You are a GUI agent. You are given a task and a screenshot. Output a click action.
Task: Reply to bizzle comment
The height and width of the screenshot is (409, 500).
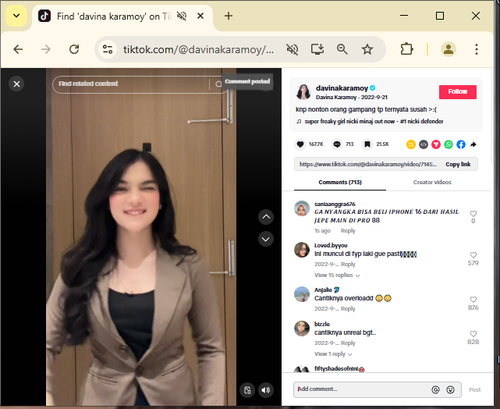(x=348, y=343)
